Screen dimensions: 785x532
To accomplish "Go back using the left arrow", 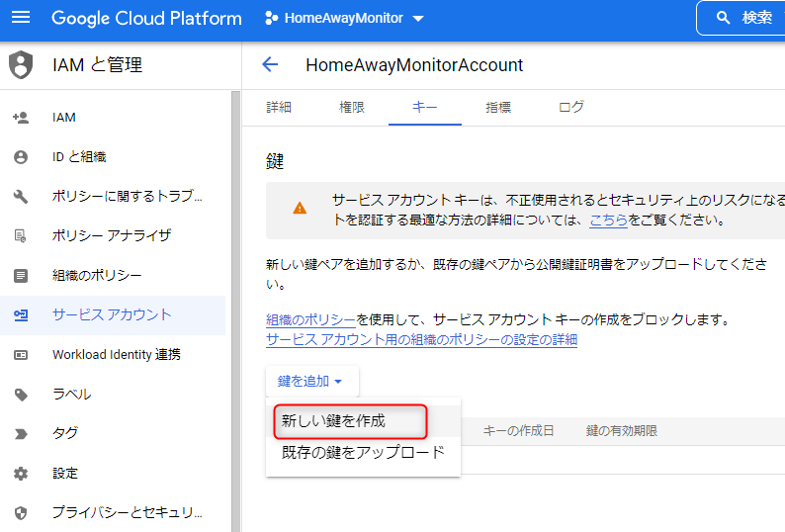I will tap(270, 64).
